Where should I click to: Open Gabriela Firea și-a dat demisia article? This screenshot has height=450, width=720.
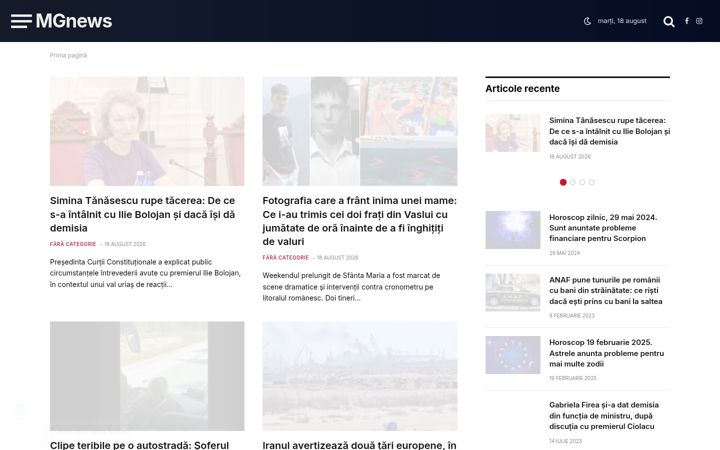point(604,416)
